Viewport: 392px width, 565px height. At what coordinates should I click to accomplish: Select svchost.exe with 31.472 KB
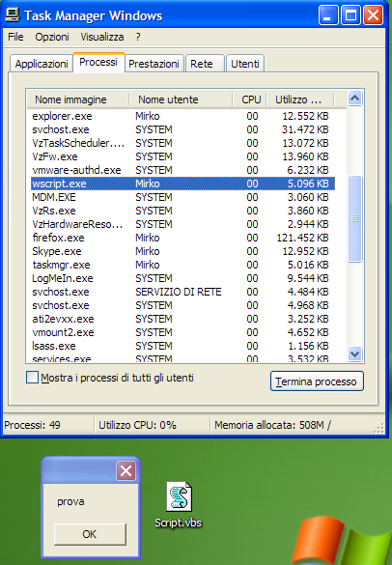point(182,129)
